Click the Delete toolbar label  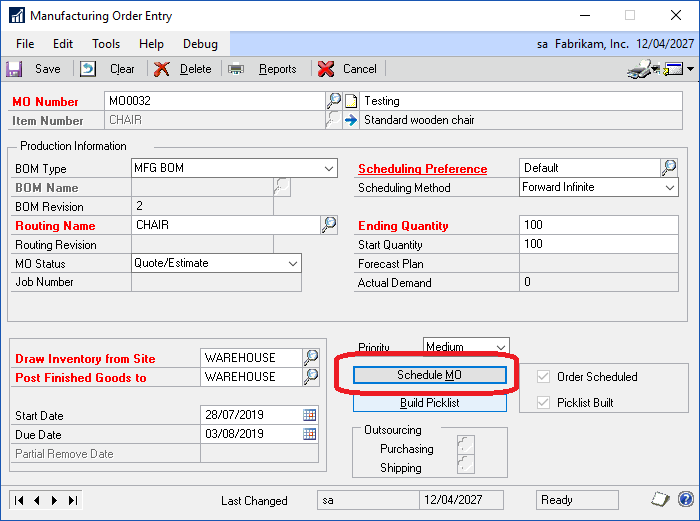(196, 69)
